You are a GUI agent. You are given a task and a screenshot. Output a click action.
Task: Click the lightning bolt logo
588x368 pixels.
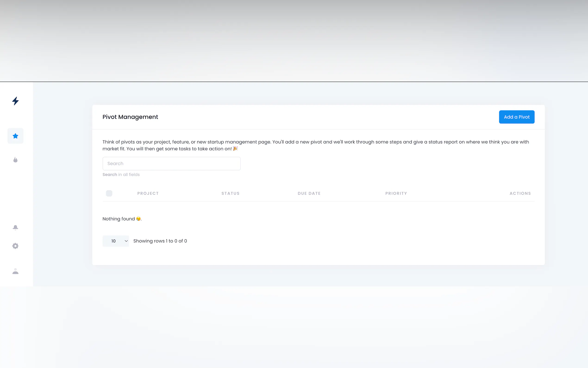tap(15, 101)
